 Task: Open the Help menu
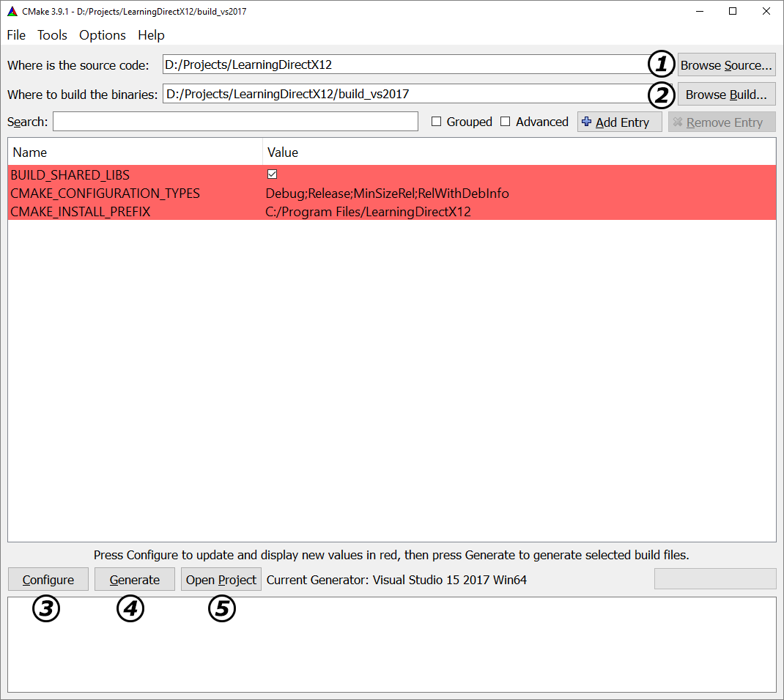[151, 35]
